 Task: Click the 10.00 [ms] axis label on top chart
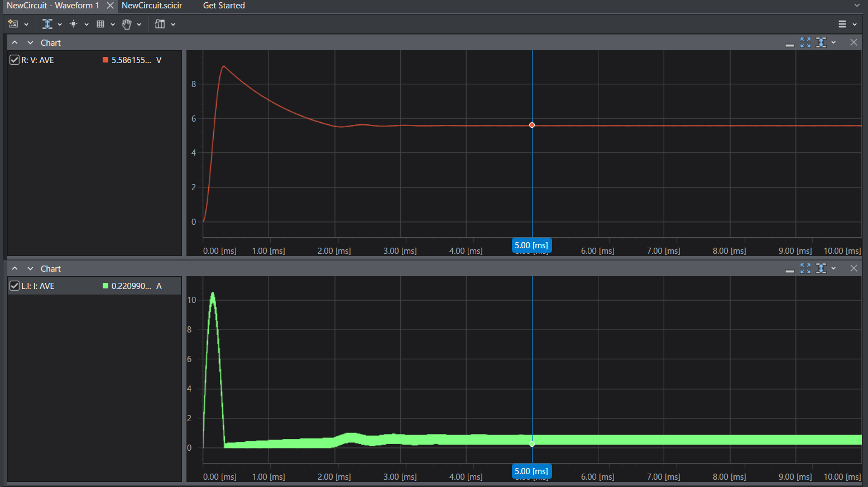[842, 251]
